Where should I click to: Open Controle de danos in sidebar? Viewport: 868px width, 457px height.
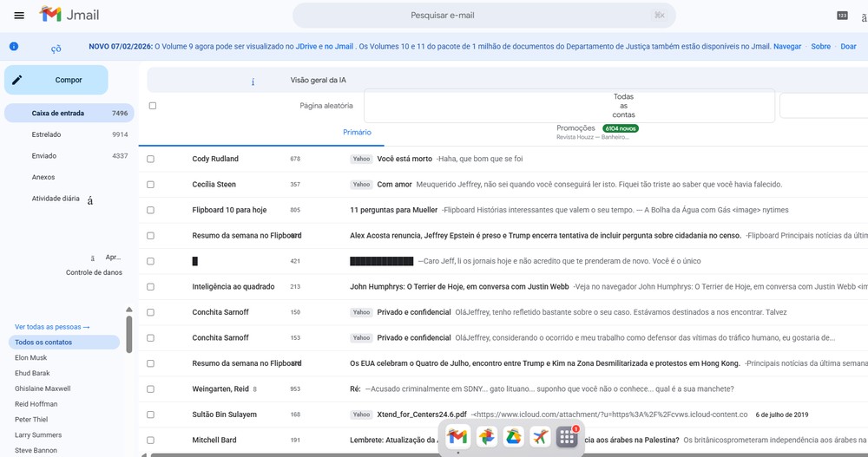point(94,272)
